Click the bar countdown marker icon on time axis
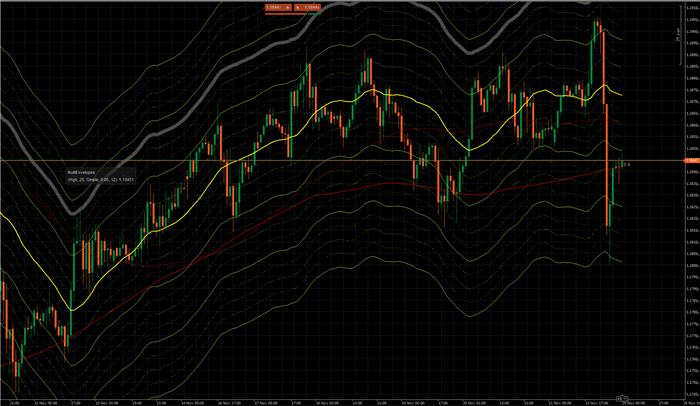Viewport: 700px width, 406px height. pos(622,398)
